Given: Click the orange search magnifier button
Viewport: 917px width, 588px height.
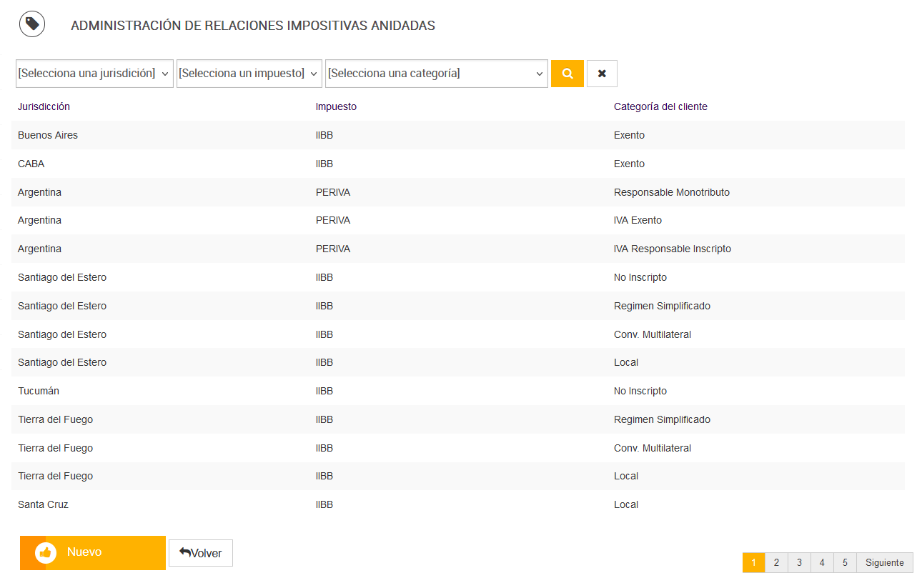Looking at the screenshot, I should tap(567, 74).
